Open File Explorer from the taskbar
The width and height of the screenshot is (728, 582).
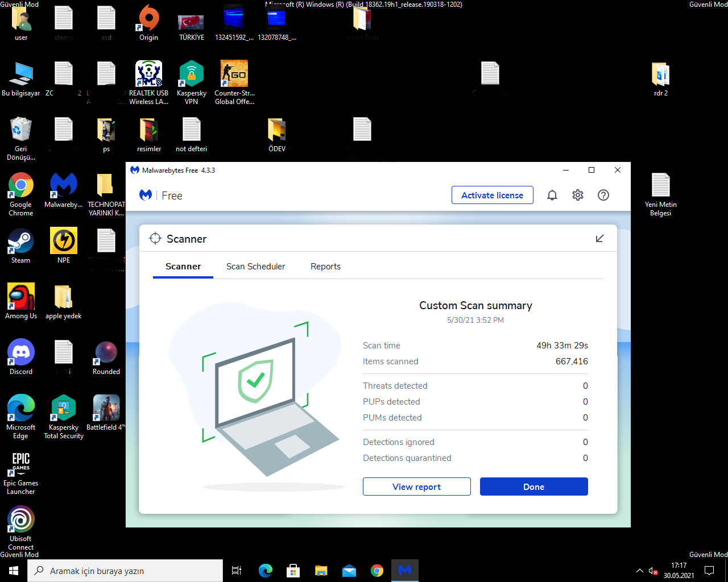[321, 571]
